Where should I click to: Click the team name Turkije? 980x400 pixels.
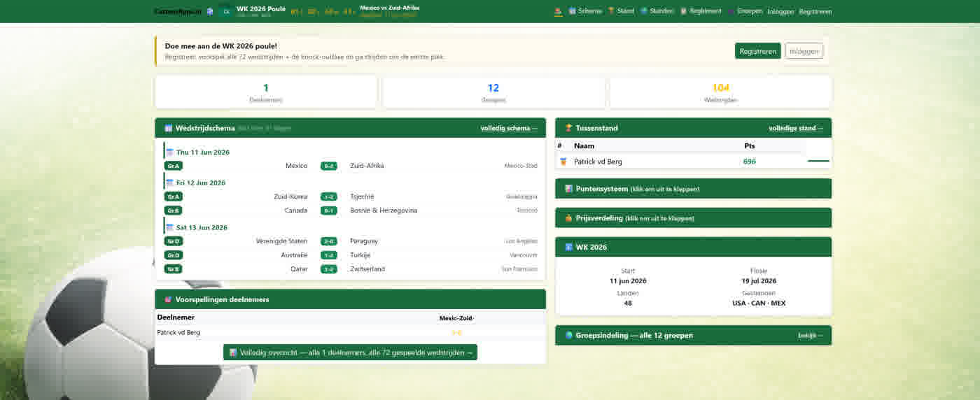360,255
